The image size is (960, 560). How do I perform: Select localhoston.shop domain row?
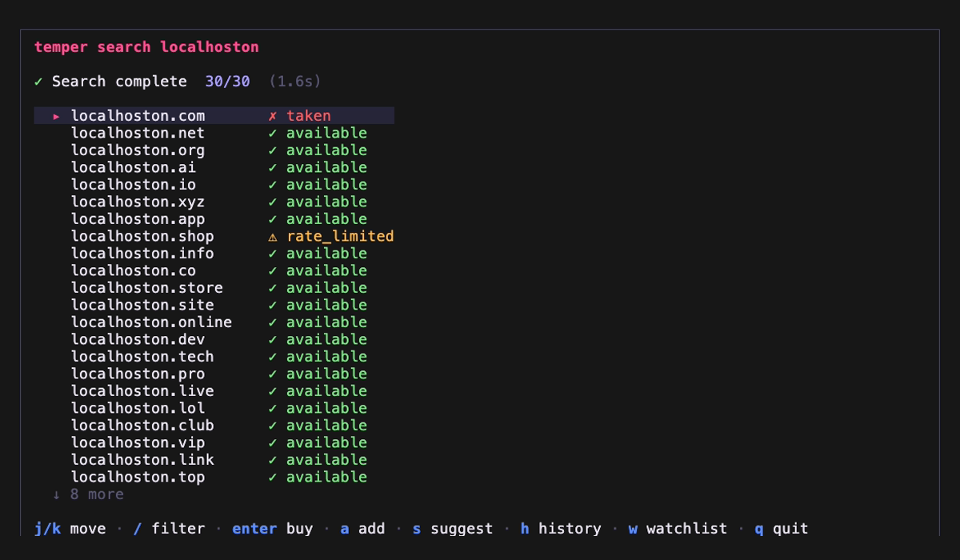tap(214, 236)
